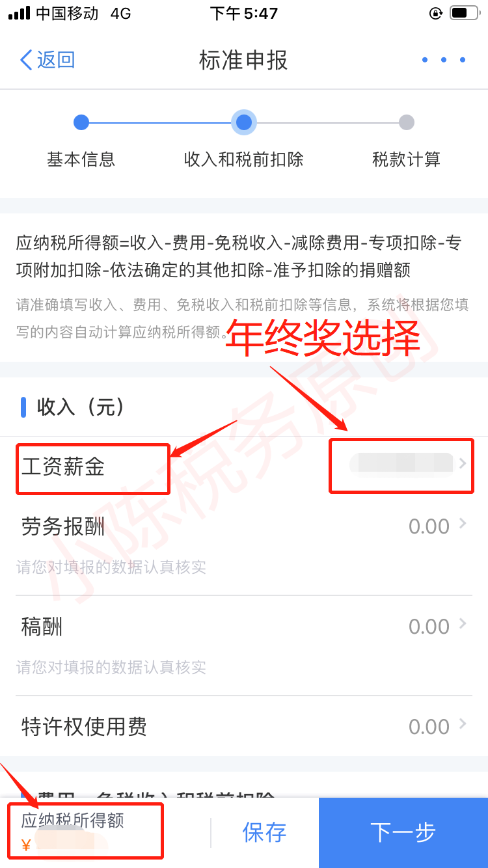Click the 下一步 button
488x868 pixels.
click(403, 832)
